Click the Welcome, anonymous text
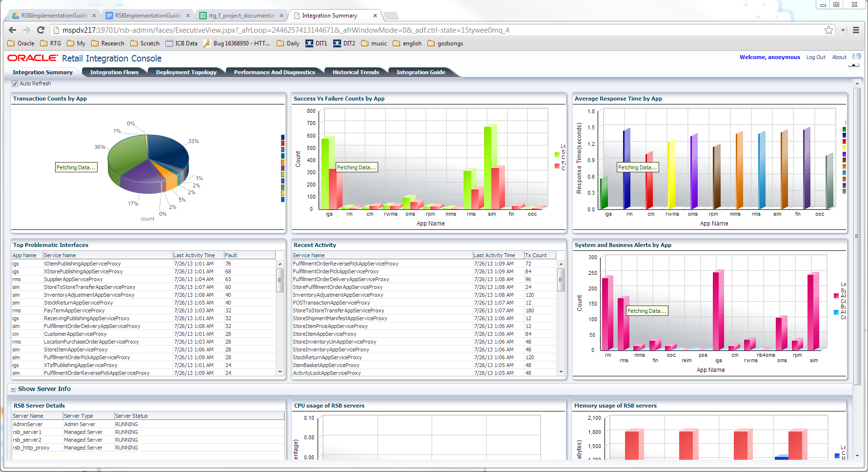 tap(769, 57)
